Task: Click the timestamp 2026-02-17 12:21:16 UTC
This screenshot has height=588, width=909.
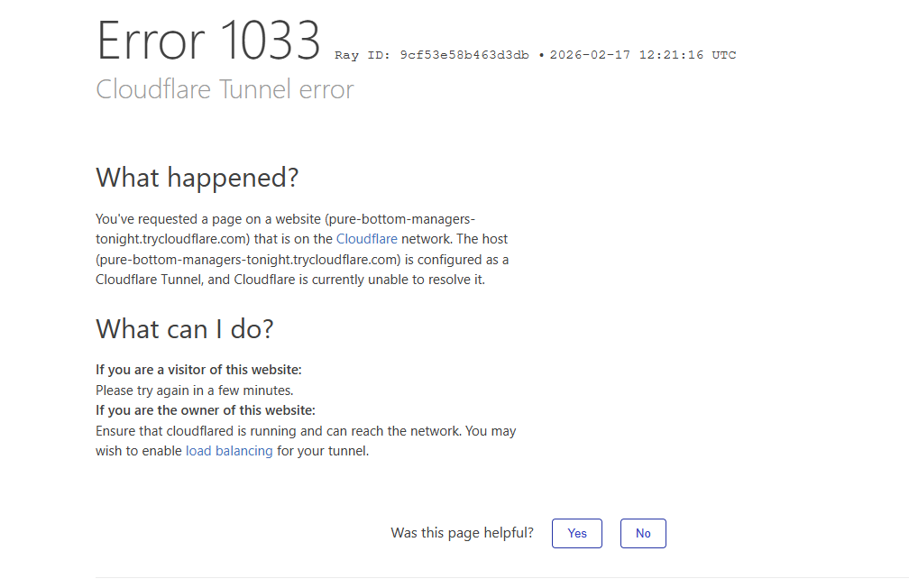Action: (x=643, y=55)
